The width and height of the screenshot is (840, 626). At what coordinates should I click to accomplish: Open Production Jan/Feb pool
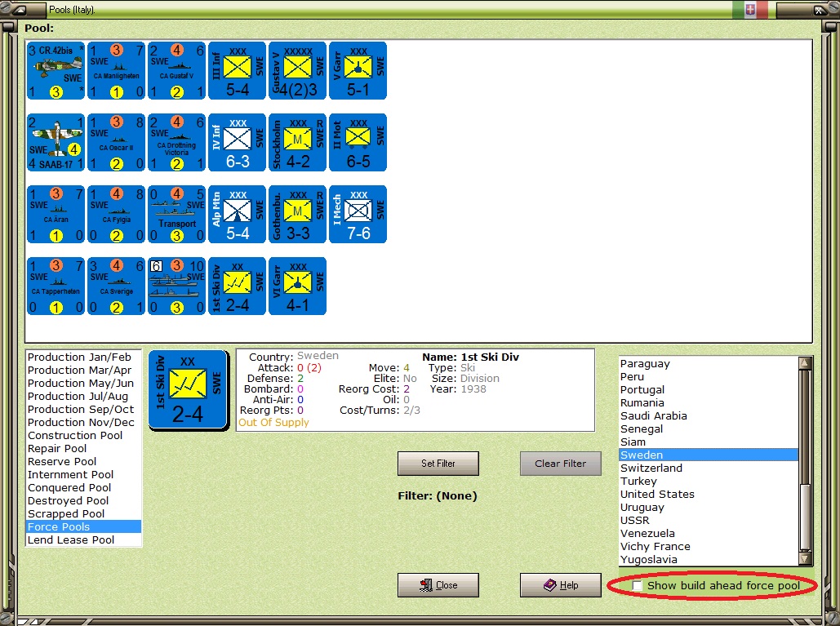pos(83,357)
